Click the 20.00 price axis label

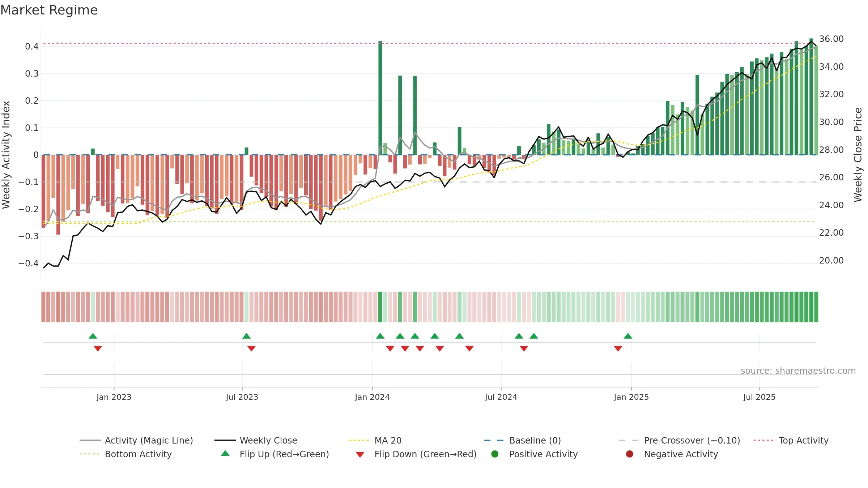coord(831,261)
